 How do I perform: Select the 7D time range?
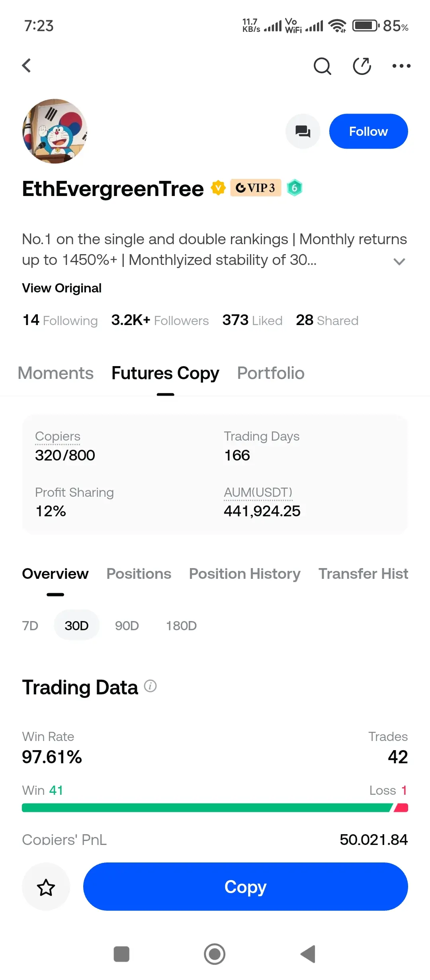click(30, 625)
